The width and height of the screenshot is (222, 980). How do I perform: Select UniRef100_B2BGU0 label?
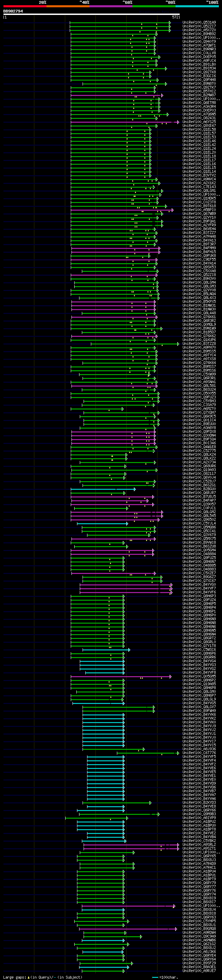(199, 489)
